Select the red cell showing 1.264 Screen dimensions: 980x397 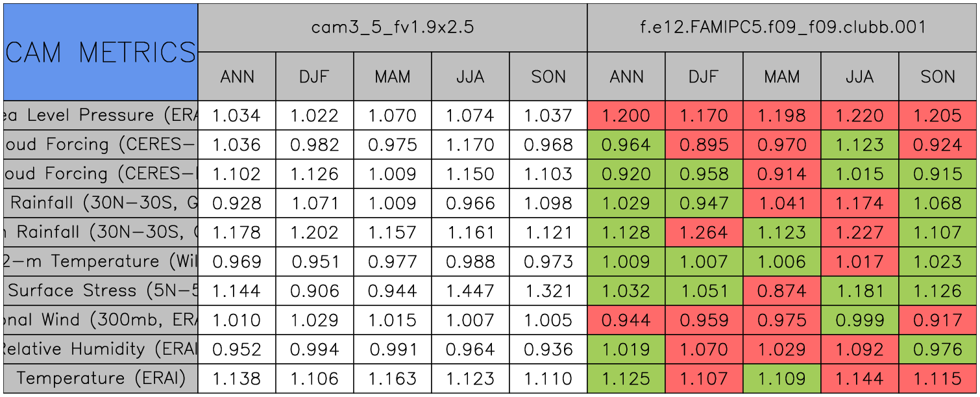click(704, 232)
